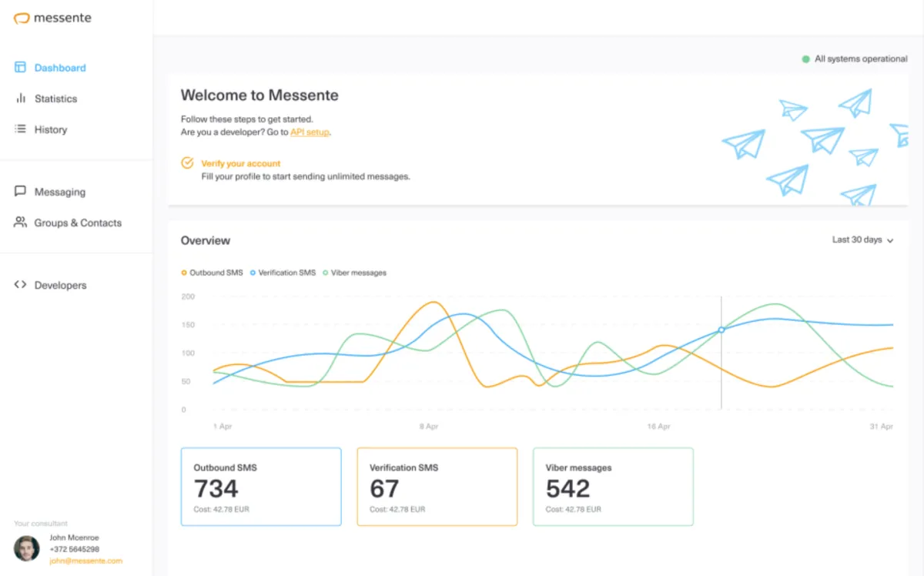Click the john@messente.com email link
Image resolution: width=924 pixels, height=576 pixels.
(85, 561)
